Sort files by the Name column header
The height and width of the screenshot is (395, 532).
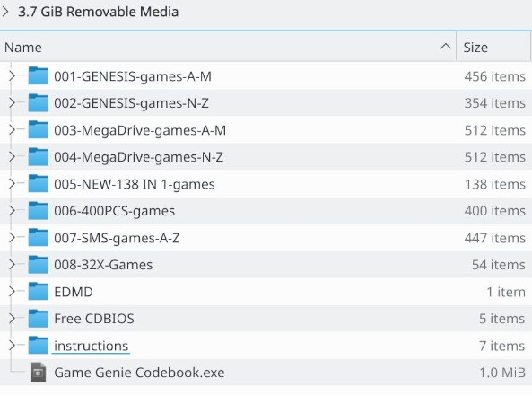[228, 47]
